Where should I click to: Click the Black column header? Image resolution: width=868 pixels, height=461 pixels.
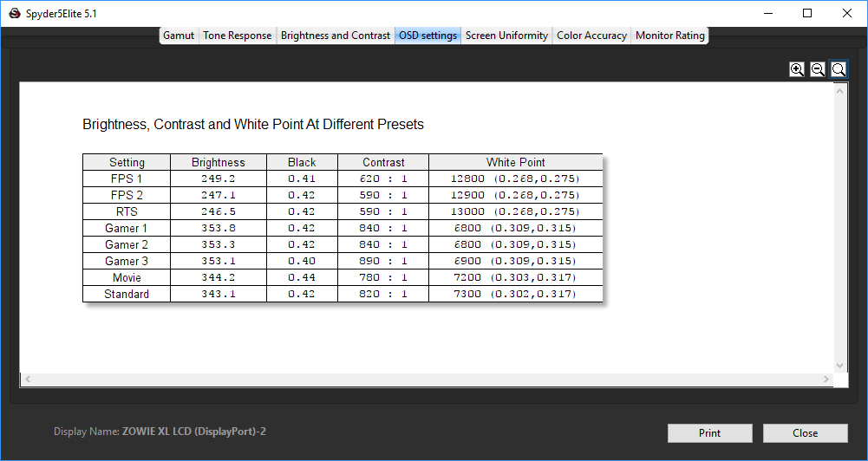pos(302,163)
